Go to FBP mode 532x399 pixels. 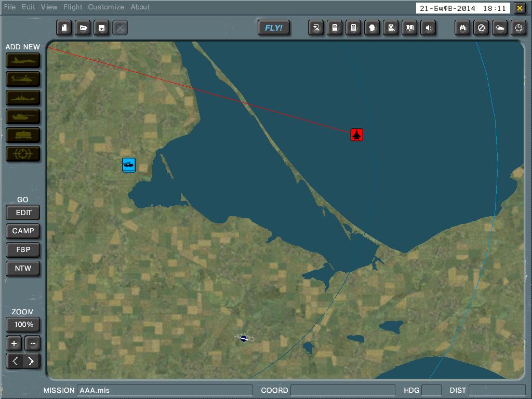pos(23,250)
